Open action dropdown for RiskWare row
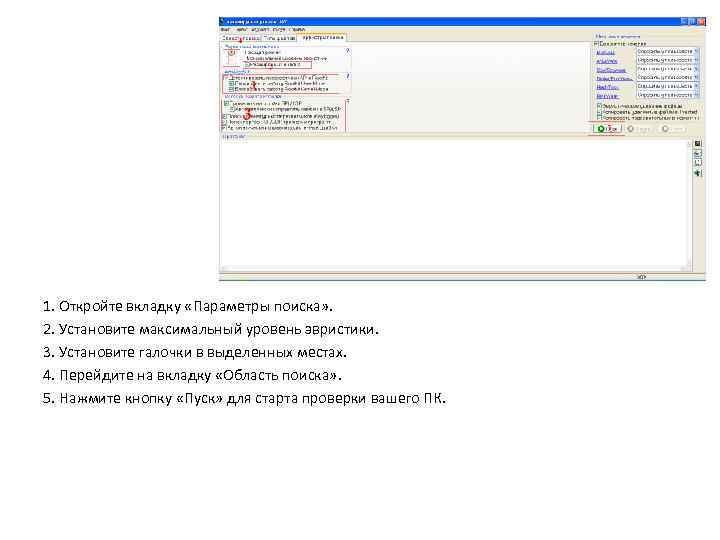 [696, 95]
